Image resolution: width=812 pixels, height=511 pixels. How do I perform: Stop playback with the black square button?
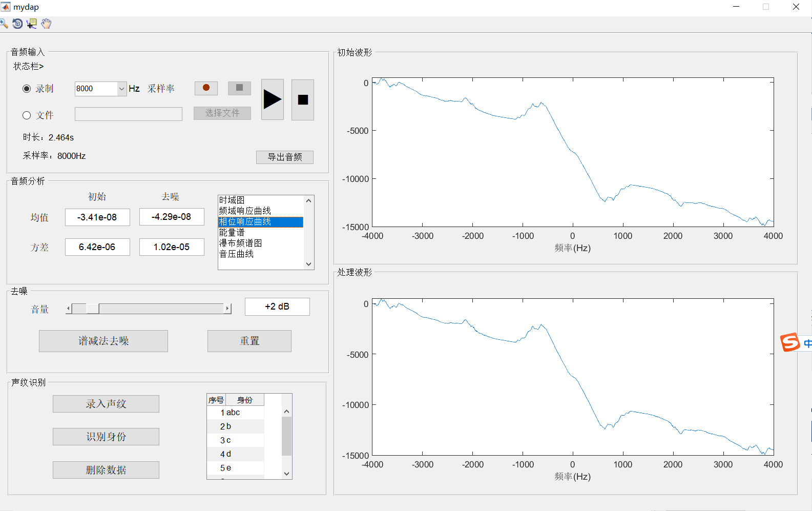303,99
